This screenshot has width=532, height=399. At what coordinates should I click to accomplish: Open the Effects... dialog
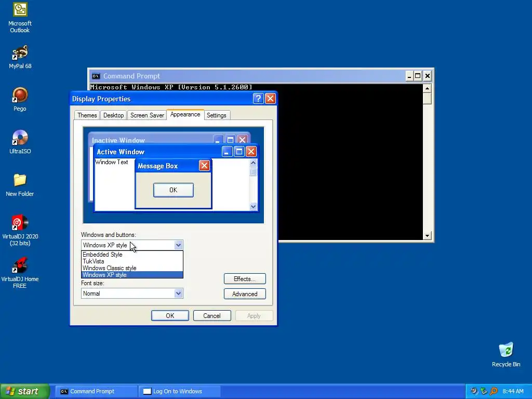point(245,279)
